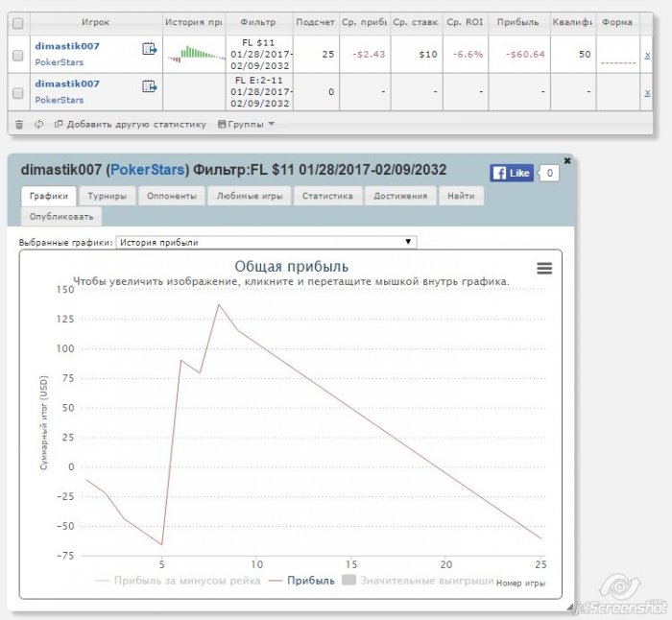Check the box for the FL E:2-11 row
The width and height of the screenshot is (672, 620).
pyautogui.click(x=18, y=93)
